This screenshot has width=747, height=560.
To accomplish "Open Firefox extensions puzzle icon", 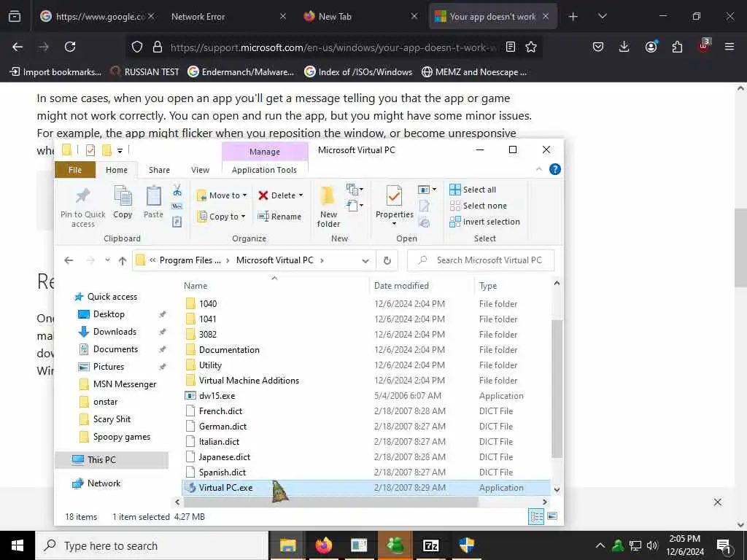I will pos(677,47).
